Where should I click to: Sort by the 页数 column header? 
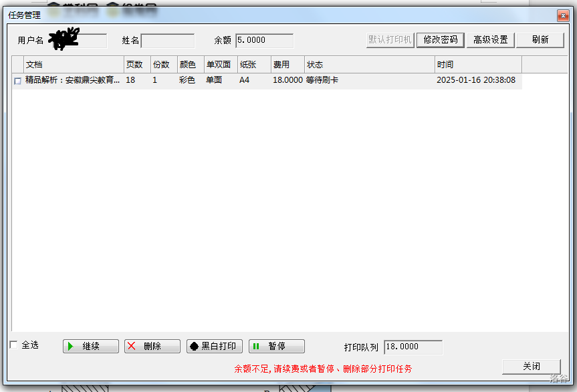click(136, 65)
